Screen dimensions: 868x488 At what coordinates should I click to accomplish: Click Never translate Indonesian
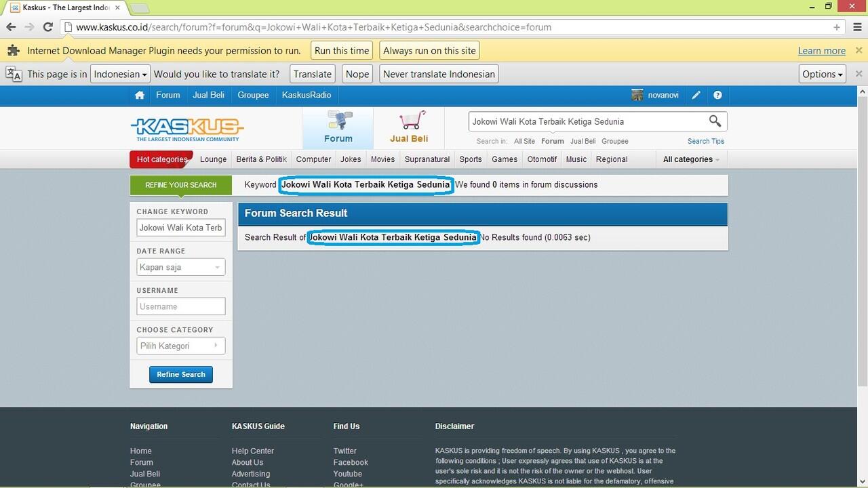click(x=439, y=74)
